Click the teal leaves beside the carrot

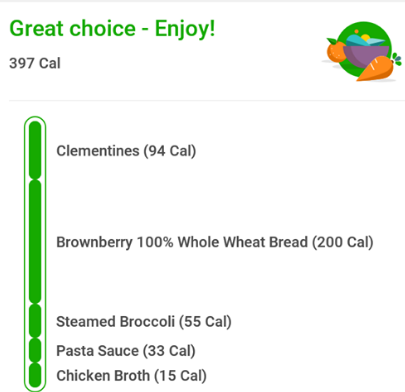[397, 59]
